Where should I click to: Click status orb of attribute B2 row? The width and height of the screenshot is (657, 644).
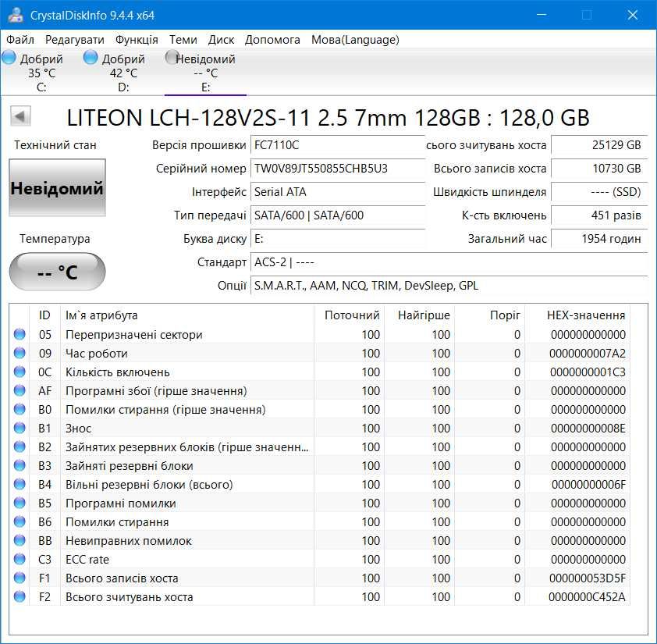point(20,447)
